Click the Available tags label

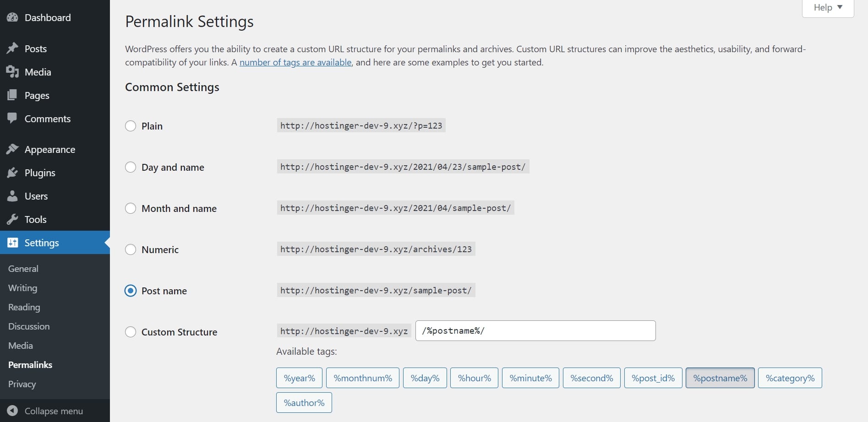click(x=306, y=352)
